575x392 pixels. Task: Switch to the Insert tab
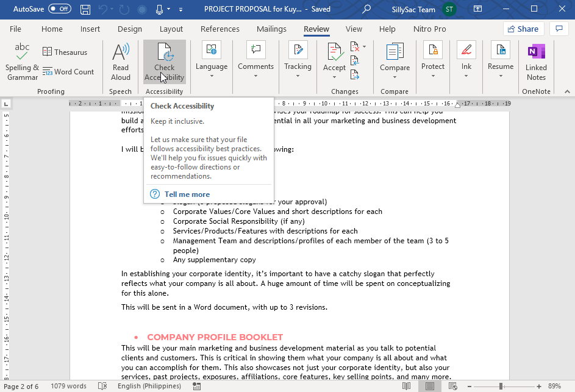[90, 29]
